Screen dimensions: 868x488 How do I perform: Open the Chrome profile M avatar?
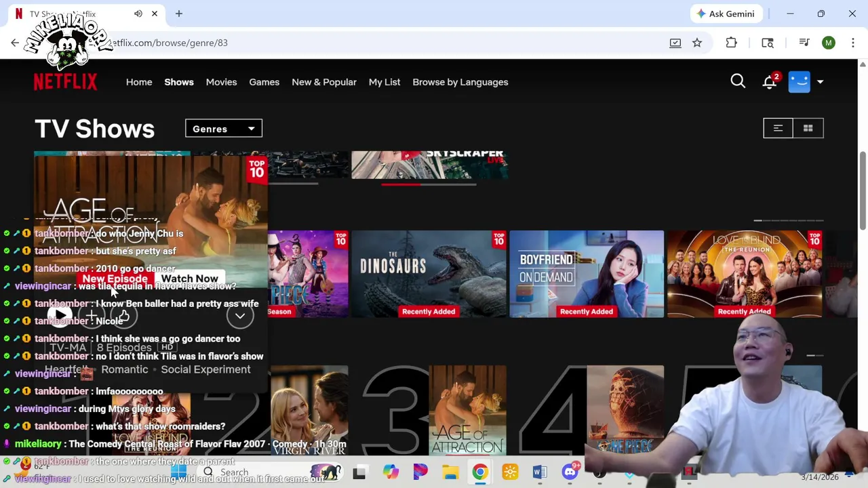[x=829, y=43]
